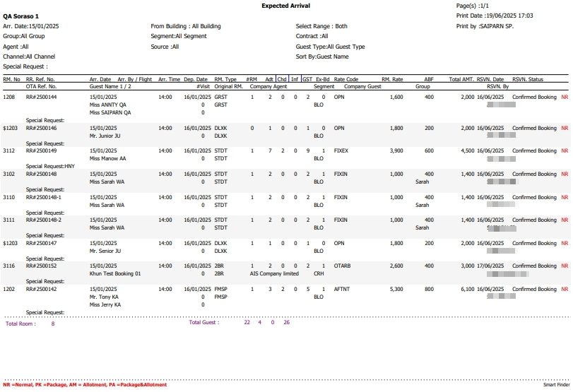Image resolution: width=573 pixels, height=392 pixels.
Task: Select AIS Company limited company entry
Action: pyautogui.click(x=274, y=273)
